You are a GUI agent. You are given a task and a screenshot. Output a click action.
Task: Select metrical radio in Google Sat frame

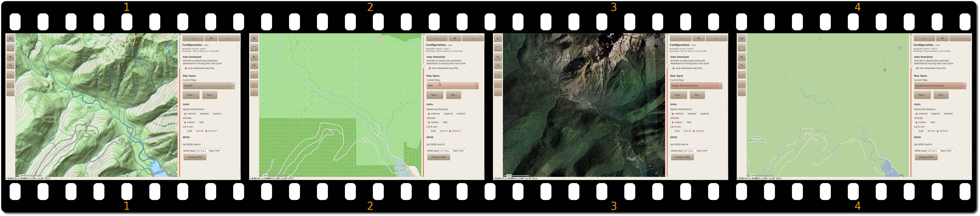click(673, 114)
